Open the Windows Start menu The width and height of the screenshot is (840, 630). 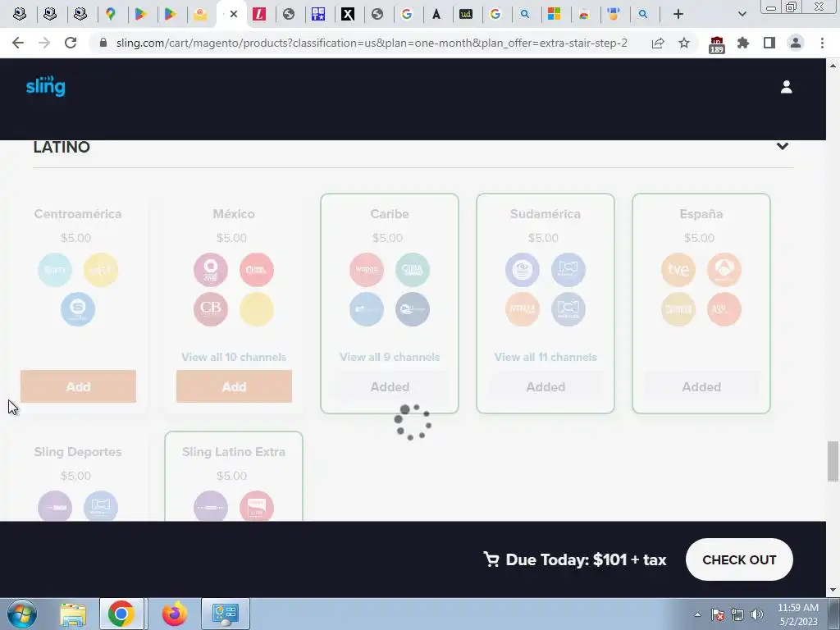click(x=21, y=614)
